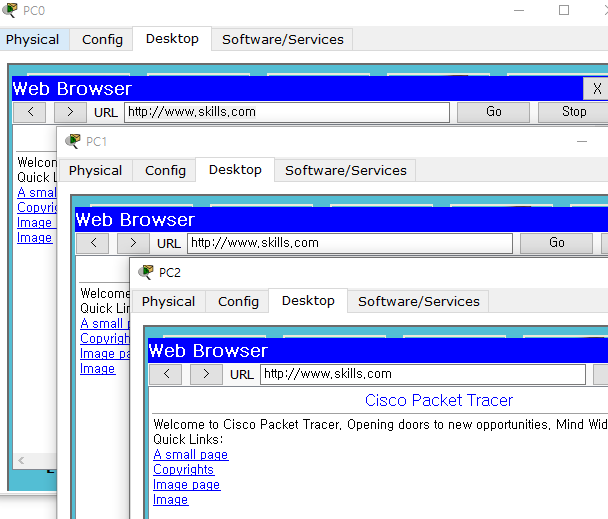Screen dimensions: 608x519
Task: Click Go button in PC0 browser
Action: point(494,112)
